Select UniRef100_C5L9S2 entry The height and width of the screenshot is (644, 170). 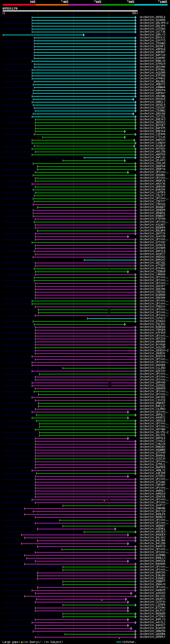coord(152,324)
